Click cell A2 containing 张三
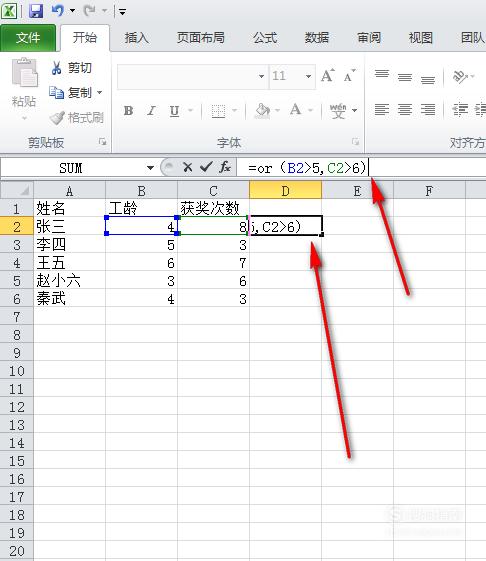The width and height of the screenshot is (486, 561). [69, 226]
